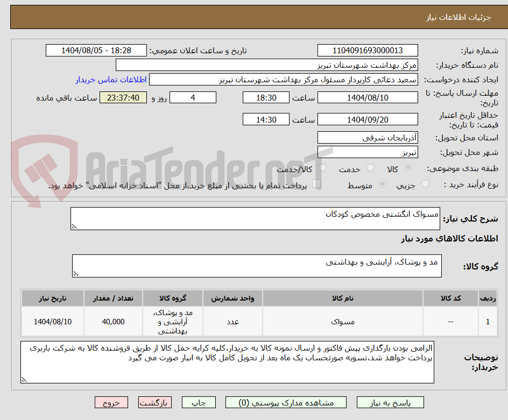Screen dimensions: 508x420
Task: Click the table date cell 1404/08/10
Action: [x=53, y=322]
